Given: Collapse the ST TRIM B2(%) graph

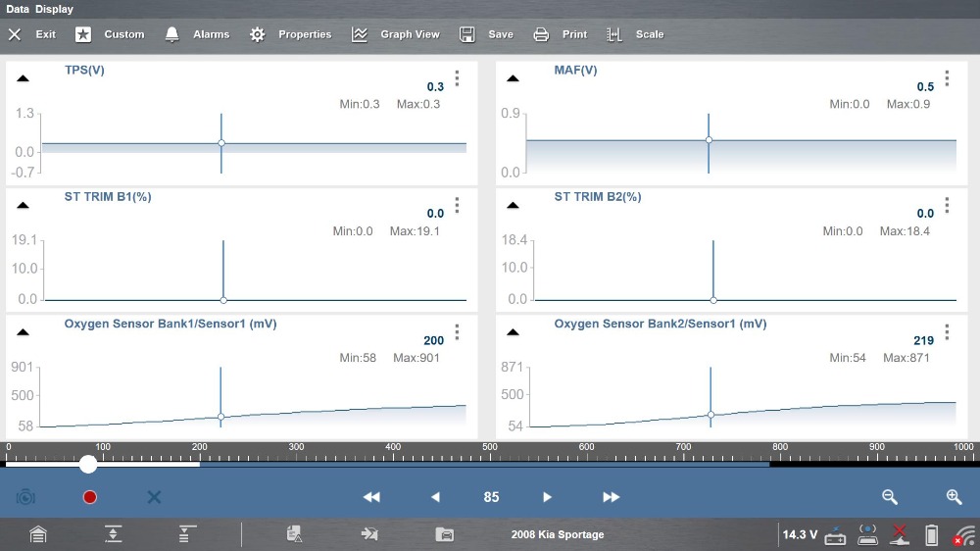Looking at the screenshot, I should tap(513, 205).
